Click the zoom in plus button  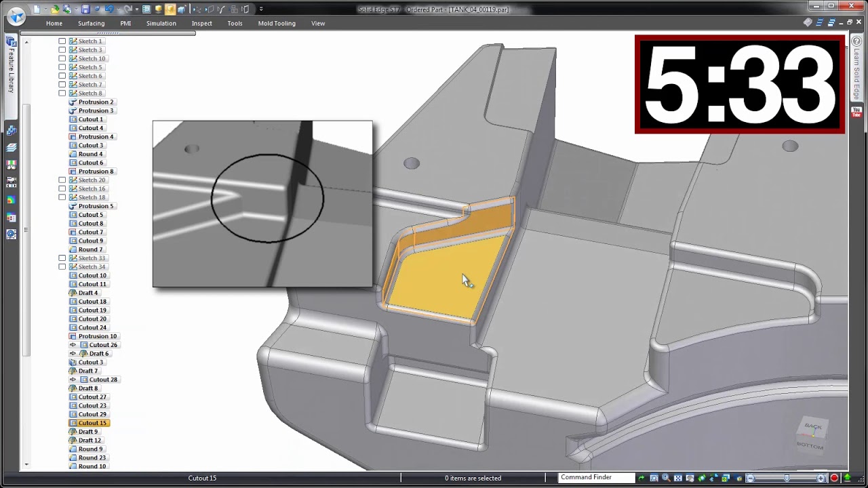(x=821, y=478)
